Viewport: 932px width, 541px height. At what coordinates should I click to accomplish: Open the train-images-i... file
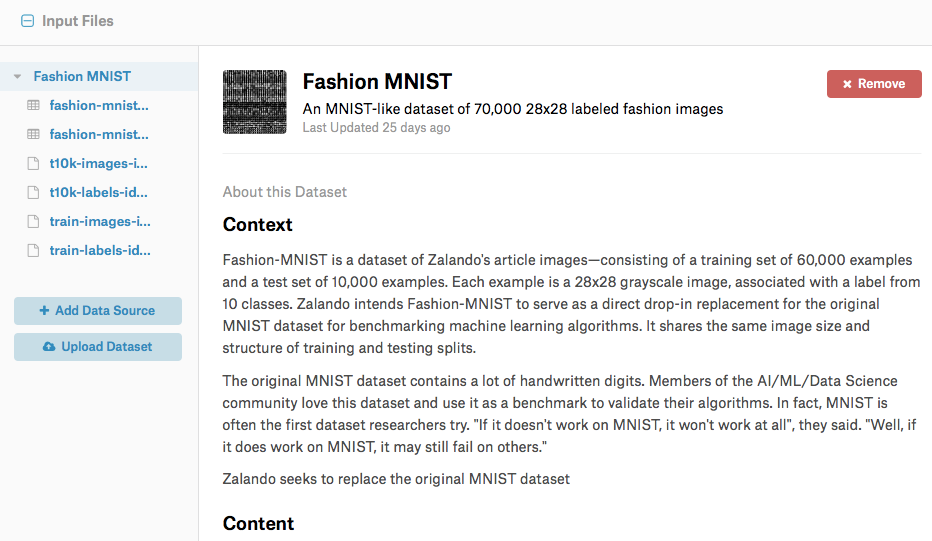point(100,222)
